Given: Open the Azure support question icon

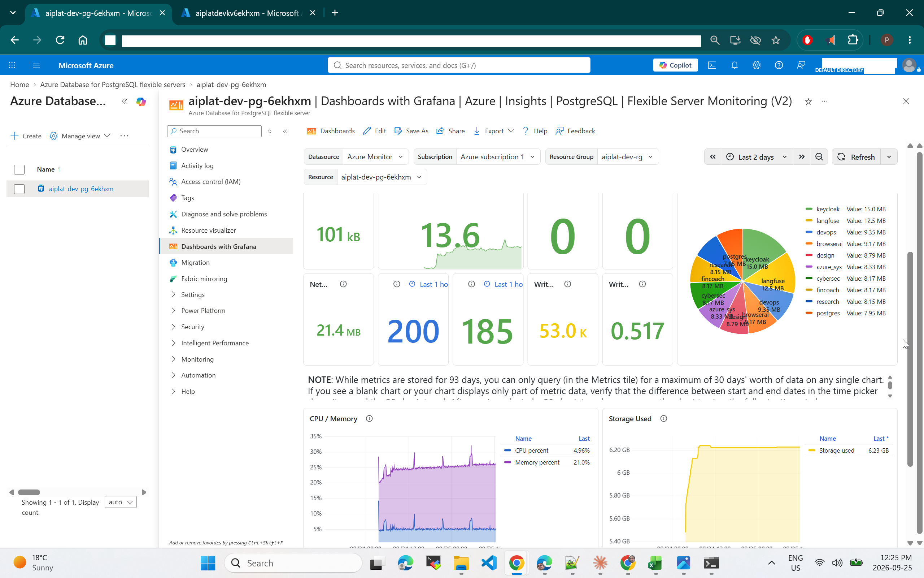Looking at the screenshot, I should click(779, 65).
